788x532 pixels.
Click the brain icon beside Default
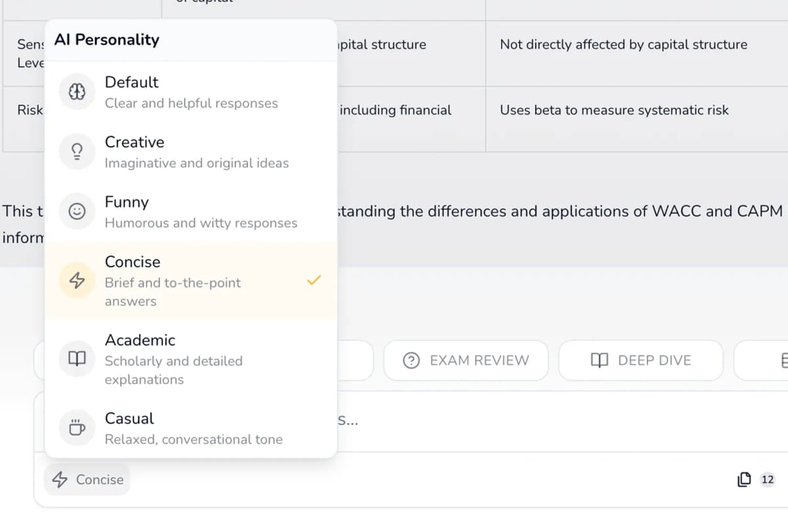point(77,92)
